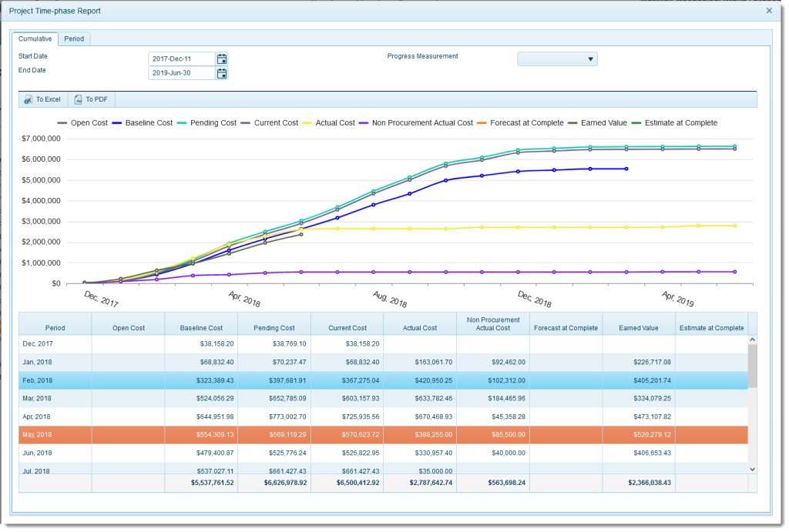Open the Start Date calendar picker icon
789x532 pixels.
pyautogui.click(x=222, y=59)
